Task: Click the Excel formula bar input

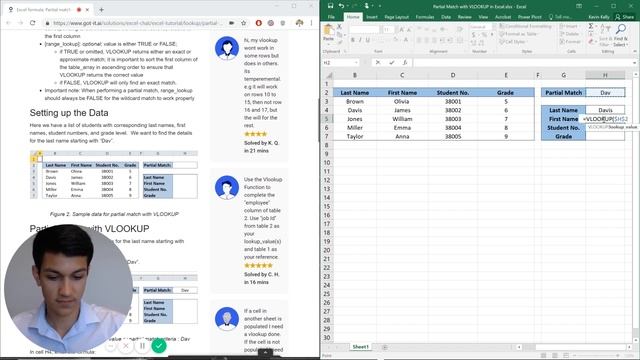Action: 521,62
